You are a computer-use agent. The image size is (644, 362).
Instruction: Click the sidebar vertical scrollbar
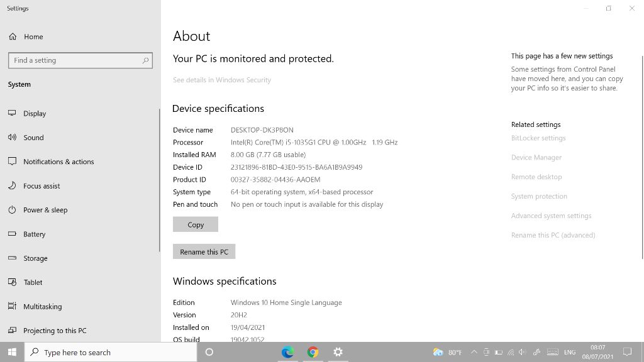pos(159,180)
